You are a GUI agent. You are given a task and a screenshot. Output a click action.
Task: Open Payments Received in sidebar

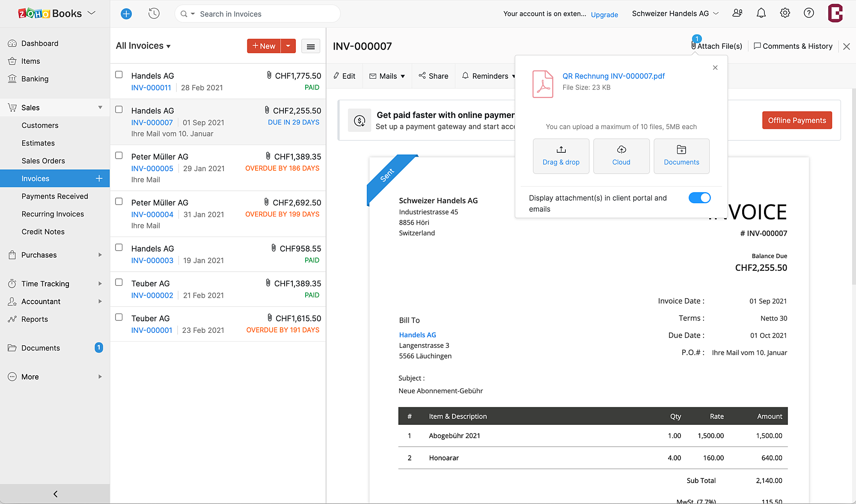[55, 196]
